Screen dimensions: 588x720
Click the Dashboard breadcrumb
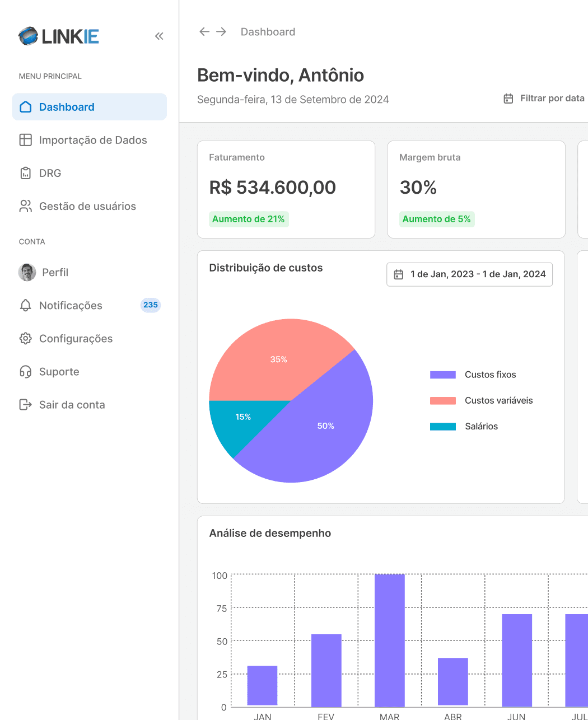268,32
